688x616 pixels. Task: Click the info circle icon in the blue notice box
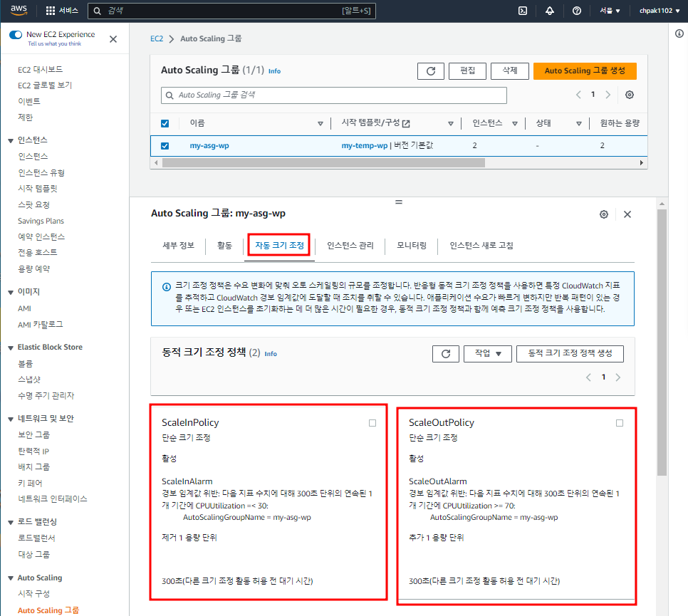point(167,287)
